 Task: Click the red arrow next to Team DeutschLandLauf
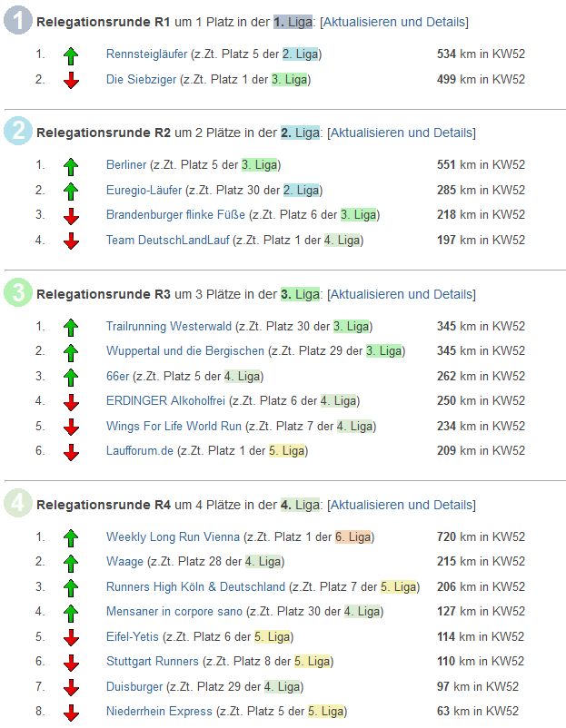click(71, 241)
